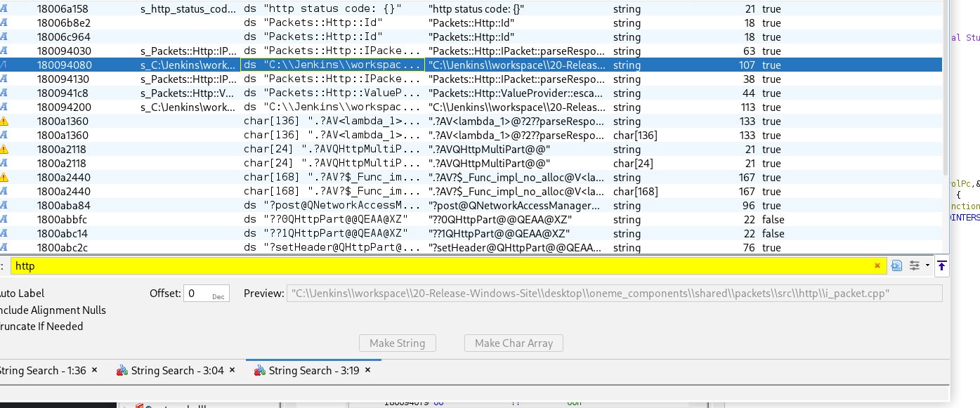This screenshot has width=980, height=408.
Task: Click label s_Packets::Http::V... cell
Action: tap(188, 93)
